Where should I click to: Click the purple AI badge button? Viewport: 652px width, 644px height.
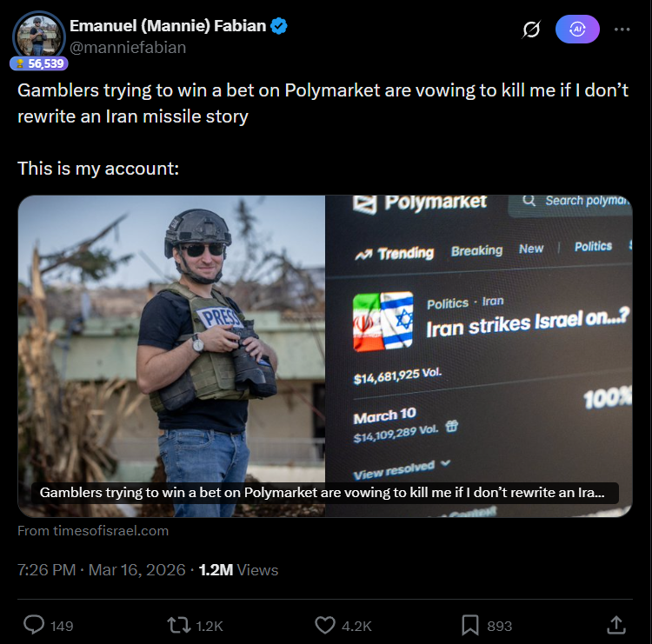(x=577, y=29)
